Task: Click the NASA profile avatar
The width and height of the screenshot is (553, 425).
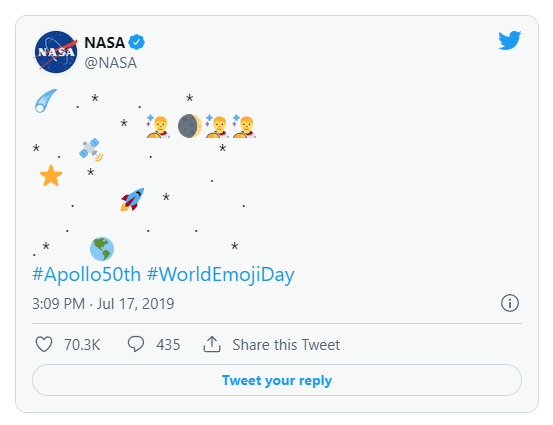Action: tap(56, 52)
